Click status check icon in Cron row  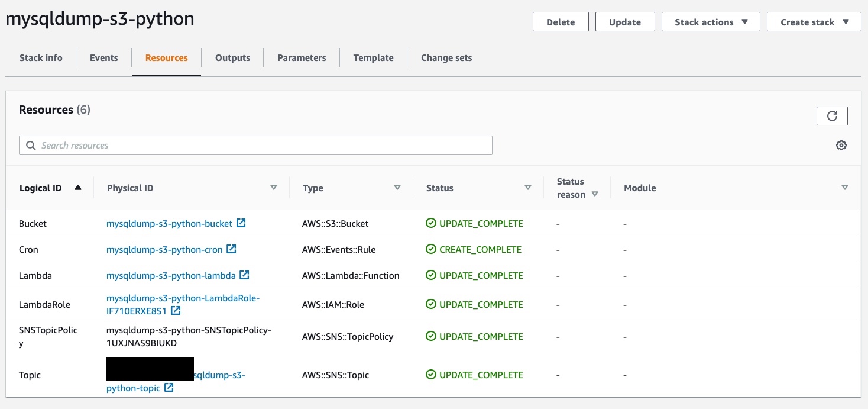point(431,249)
